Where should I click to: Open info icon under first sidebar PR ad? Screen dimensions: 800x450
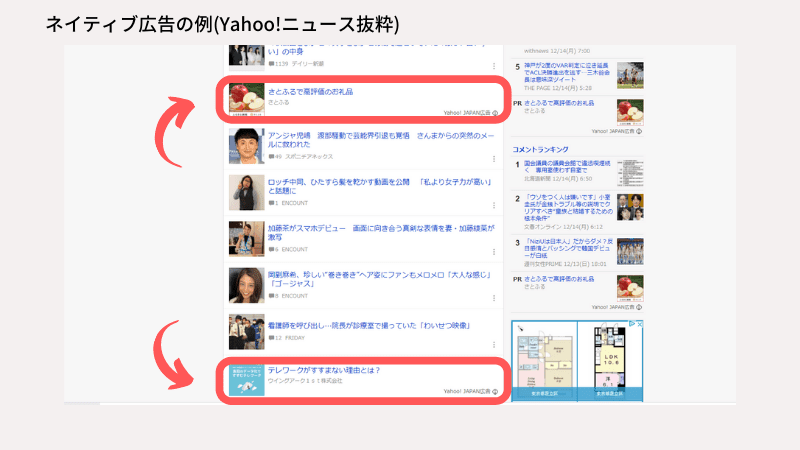tap(639, 132)
